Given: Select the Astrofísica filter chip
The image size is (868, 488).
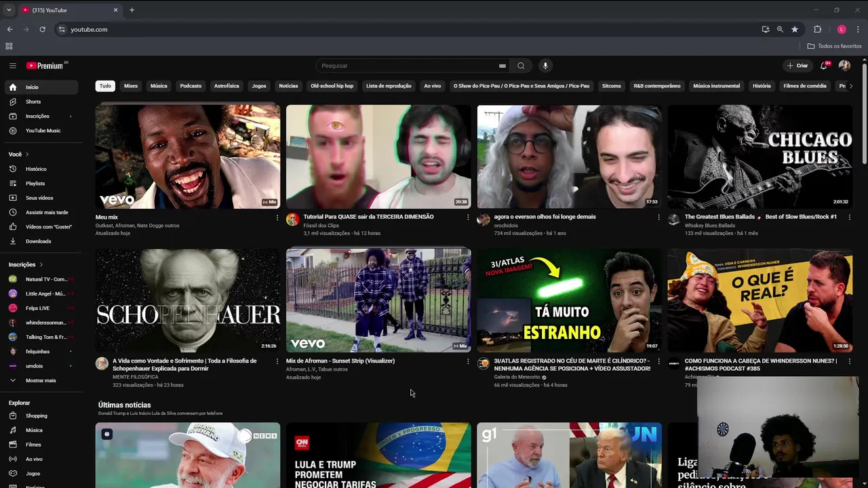Looking at the screenshot, I should pos(226,86).
